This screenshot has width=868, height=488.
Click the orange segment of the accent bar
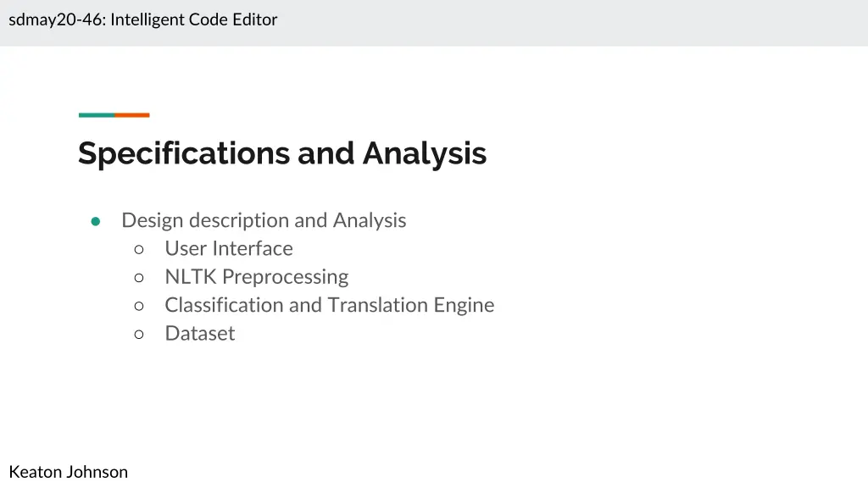coord(132,114)
